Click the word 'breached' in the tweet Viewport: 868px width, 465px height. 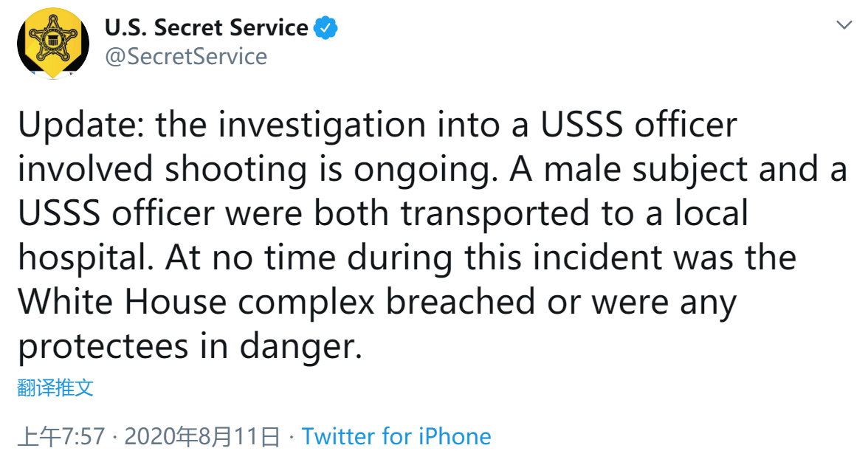tap(460, 303)
